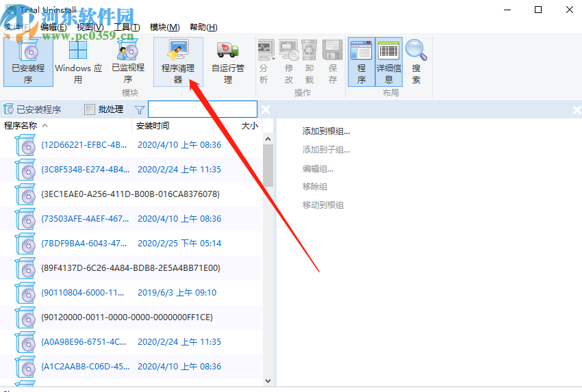The width and height of the screenshot is (582, 392).
Task: Choose 添加到子组... context option
Action: (326, 150)
